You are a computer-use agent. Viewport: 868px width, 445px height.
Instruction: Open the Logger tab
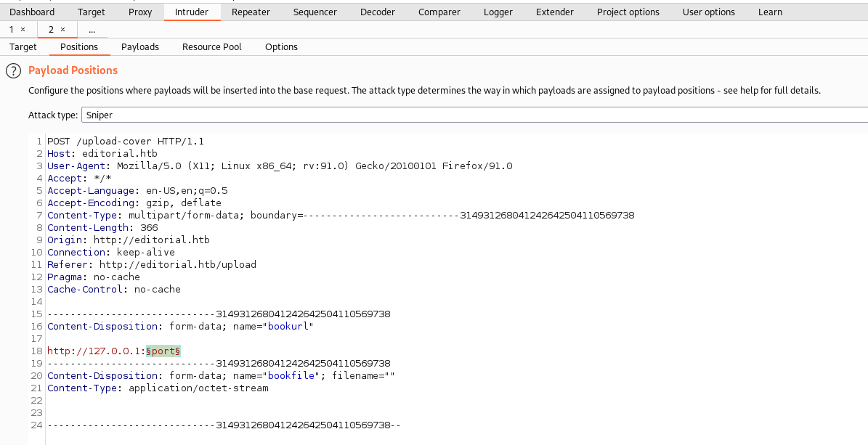(498, 12)
